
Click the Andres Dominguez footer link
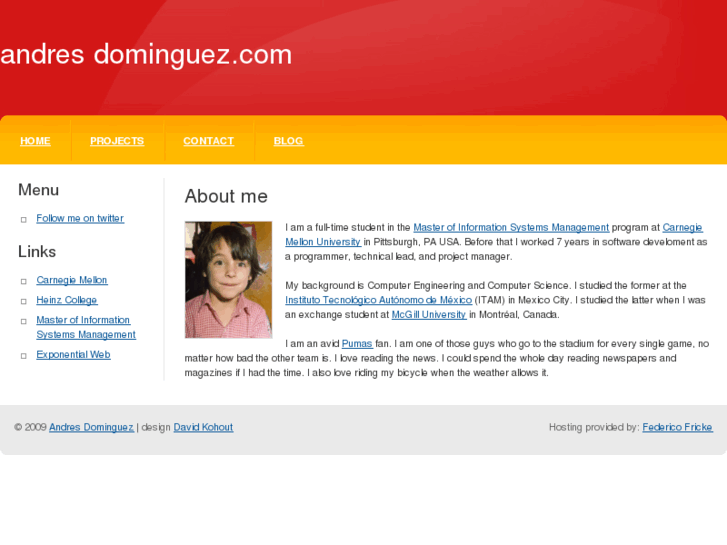pos(91,427)
